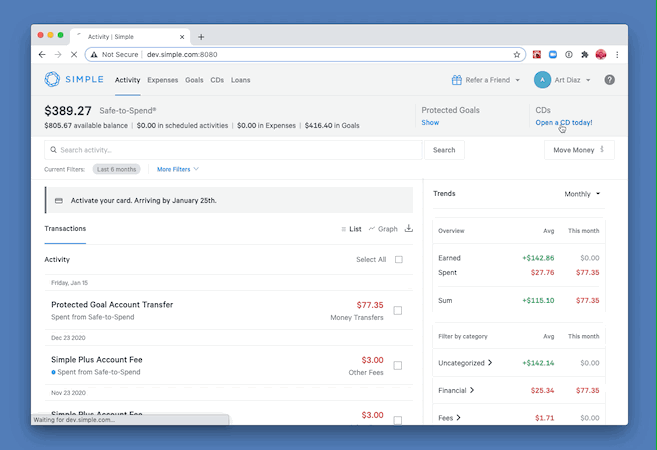Screen dimensions: 657x450
Task: Click the circular info extension icon
Action: click(569, 54)
